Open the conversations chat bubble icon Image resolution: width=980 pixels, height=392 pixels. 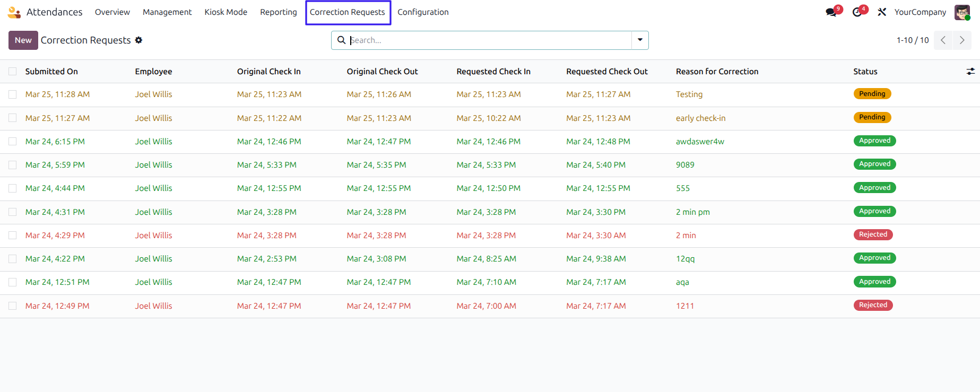[x=831, y=12]
